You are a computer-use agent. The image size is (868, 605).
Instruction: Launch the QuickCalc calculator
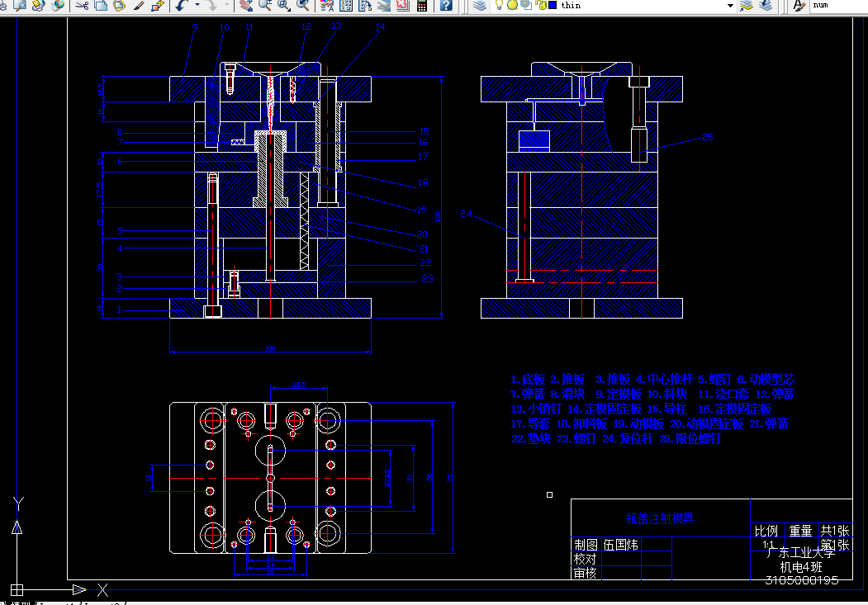point(422,6)
